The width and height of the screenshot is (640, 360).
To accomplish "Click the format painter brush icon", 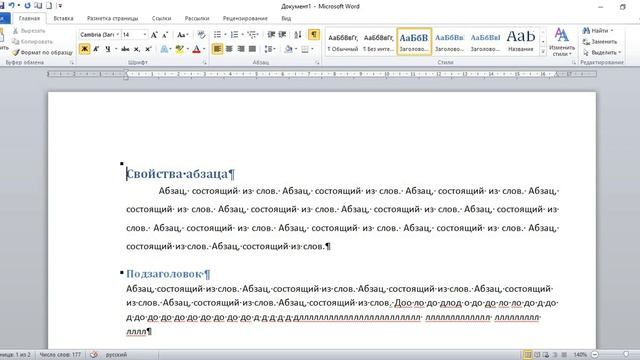I will [16, 53].
